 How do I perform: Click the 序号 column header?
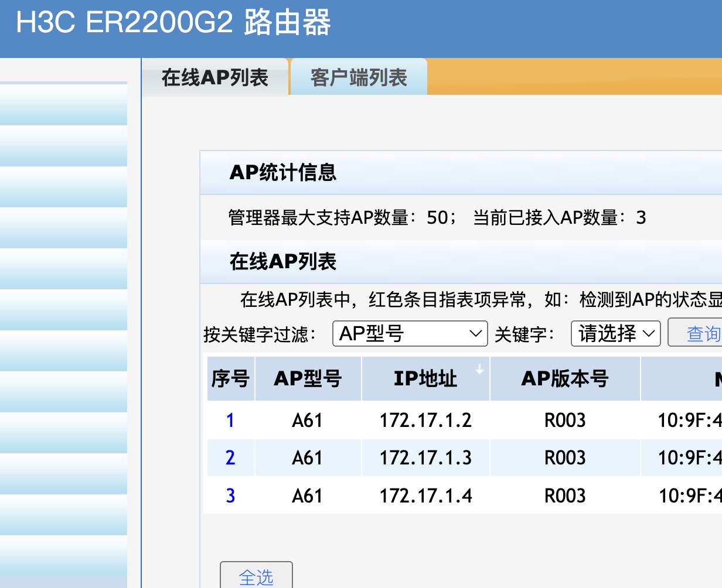click(230, 379)
